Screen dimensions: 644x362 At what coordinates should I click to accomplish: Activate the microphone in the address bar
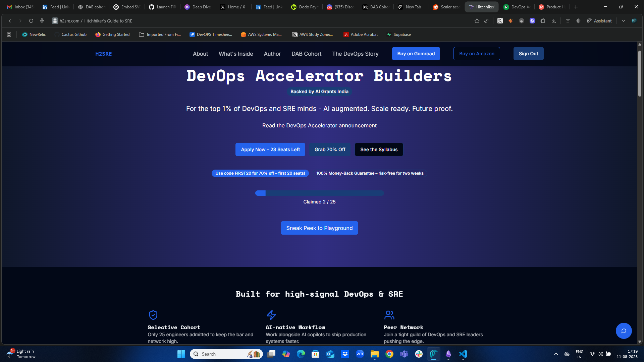[x=42, y=21]
